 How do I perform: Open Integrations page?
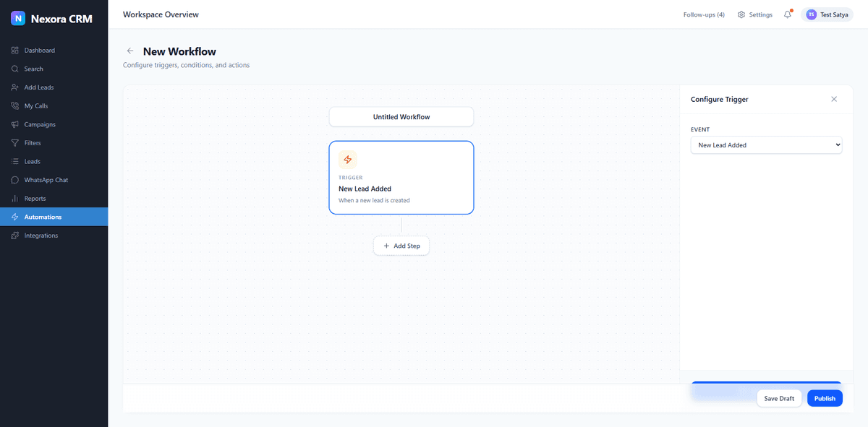tap(54, 236)
